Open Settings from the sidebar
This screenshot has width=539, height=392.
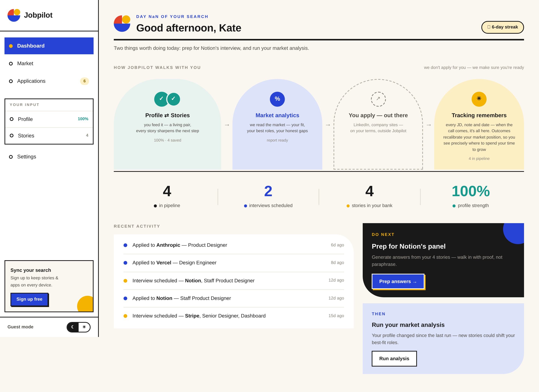[49, 157]
